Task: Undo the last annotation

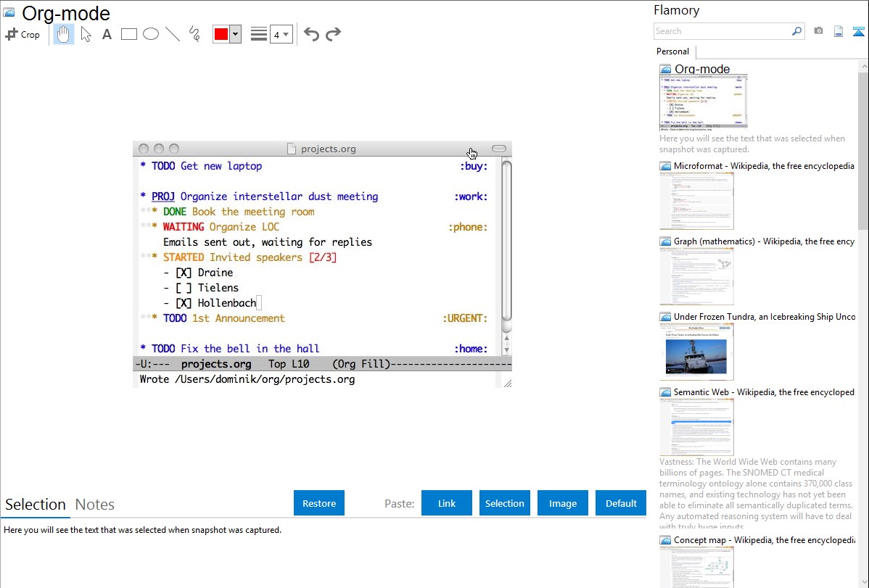Action: point(311,34)
